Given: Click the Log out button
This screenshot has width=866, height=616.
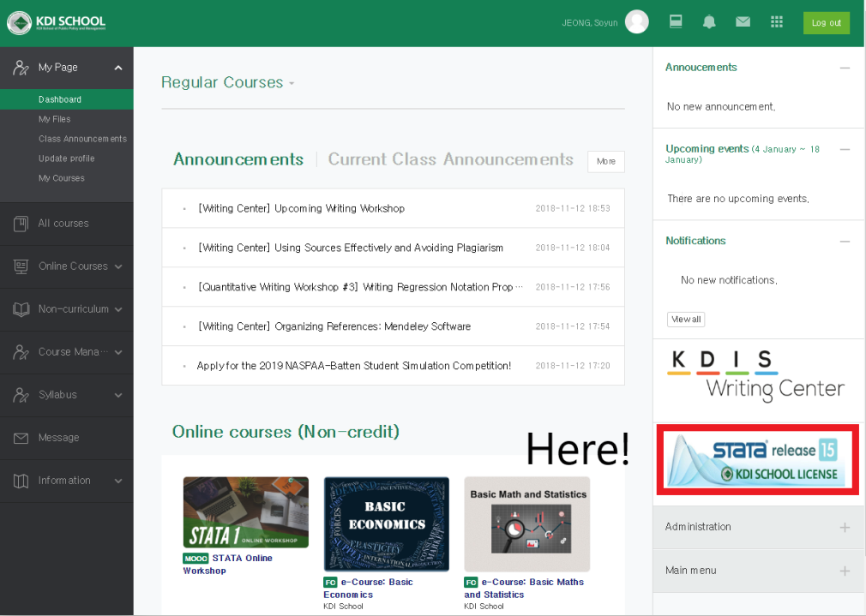Looking at the screenshot, I should 827,22.
